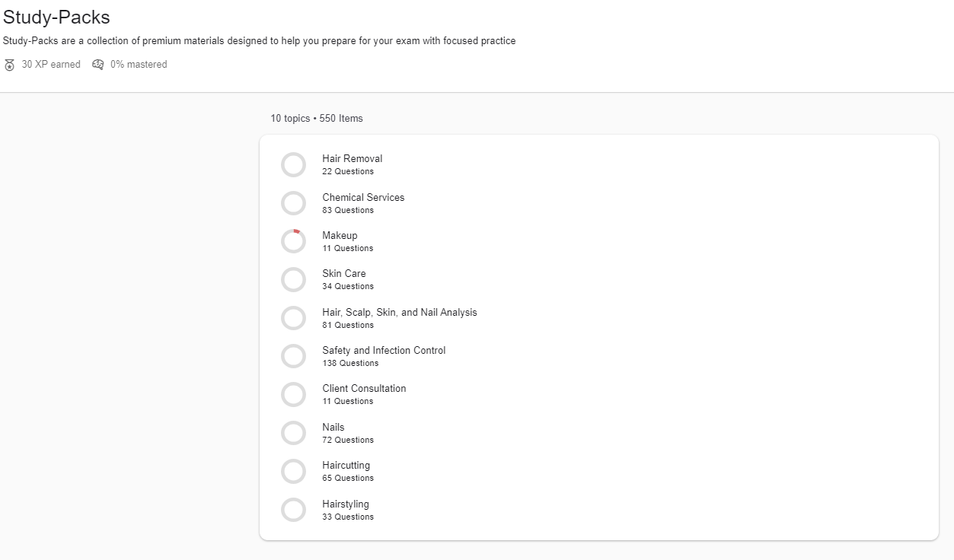The image size is (954, 560).
Task: Click the Safety and Infection Control circle
Action: (x=293, y=356)
